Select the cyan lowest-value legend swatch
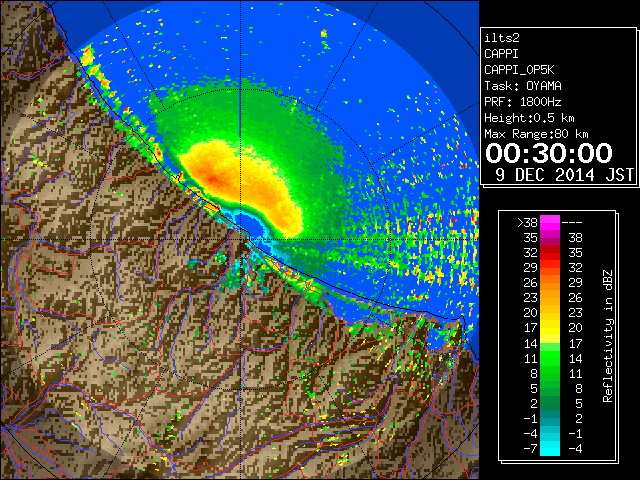The image size is (640, 480). [550, 449]
